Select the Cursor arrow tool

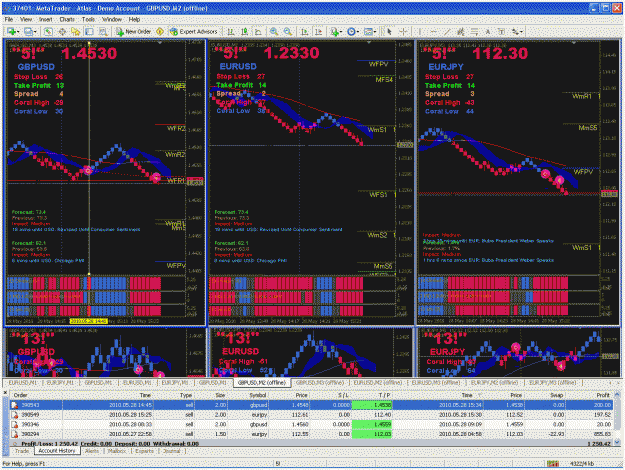389,31
